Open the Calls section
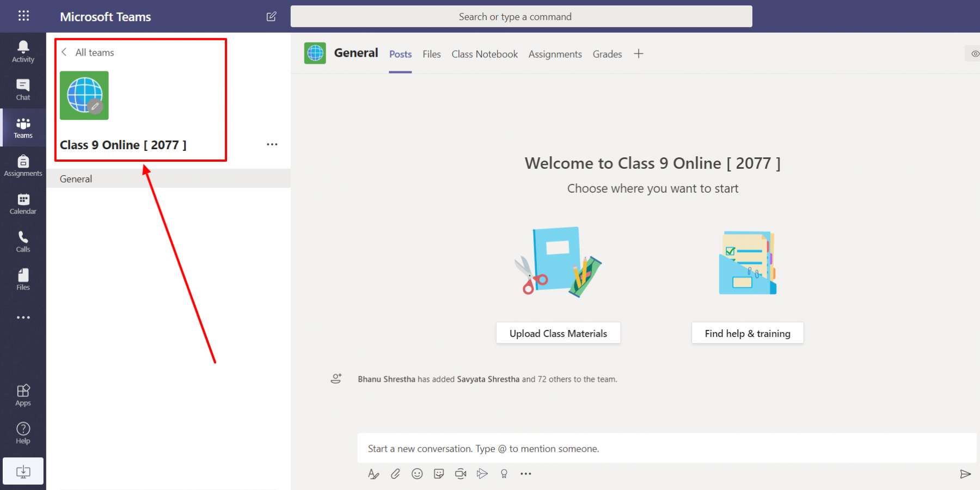 coord(23,242)
